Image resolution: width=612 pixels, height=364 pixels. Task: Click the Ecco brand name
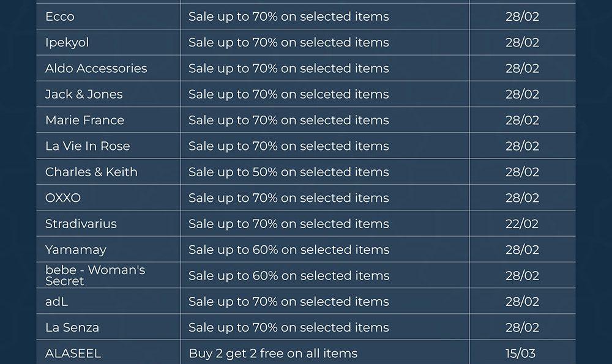[60, 17]
